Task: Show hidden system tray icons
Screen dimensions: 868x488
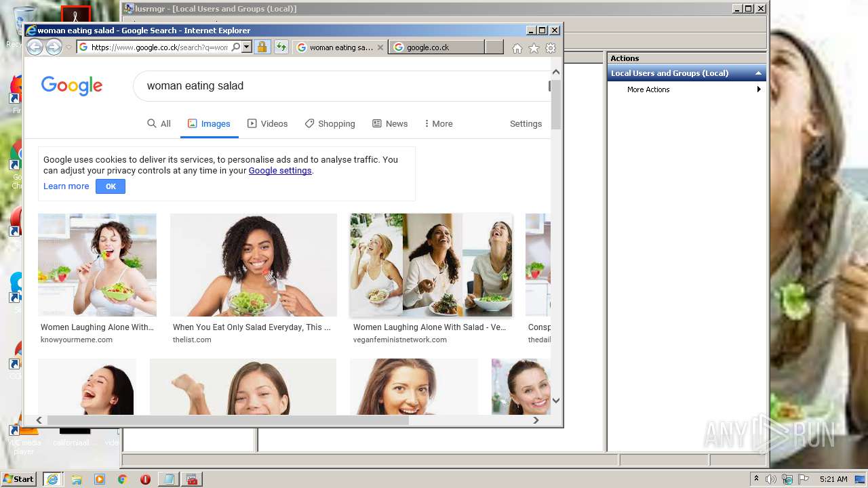Action: [756, 479]
